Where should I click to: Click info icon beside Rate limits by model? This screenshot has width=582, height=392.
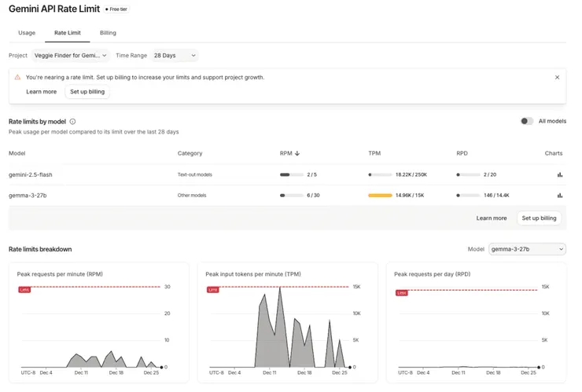point(72,122)
